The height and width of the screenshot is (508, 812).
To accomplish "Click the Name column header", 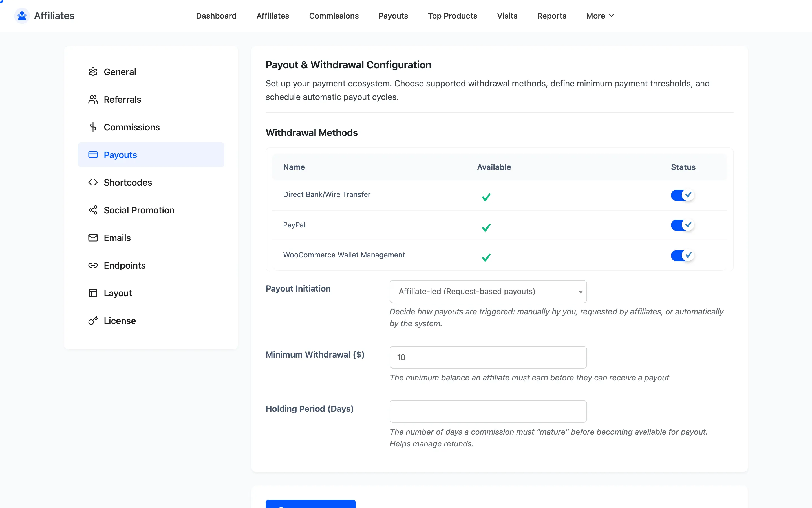I will pos(294,167).
